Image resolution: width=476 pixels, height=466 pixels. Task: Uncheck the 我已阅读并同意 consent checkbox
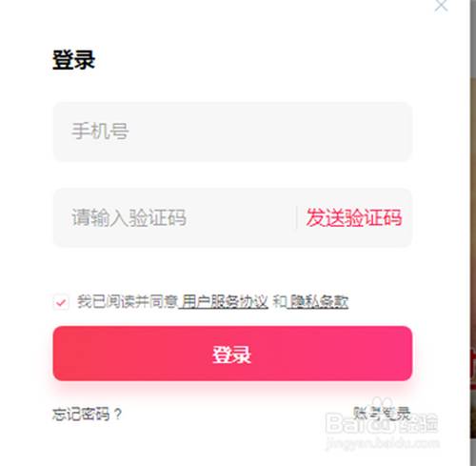61,302
